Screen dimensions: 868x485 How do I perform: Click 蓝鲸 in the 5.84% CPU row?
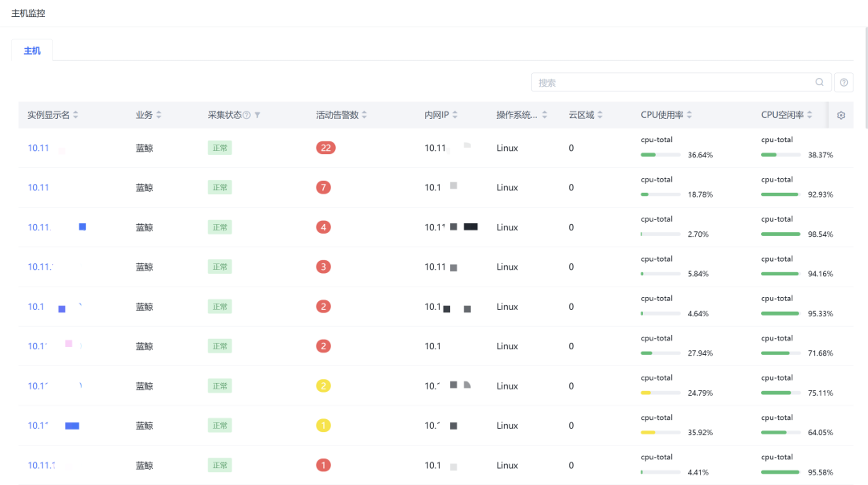pos(145,267)
